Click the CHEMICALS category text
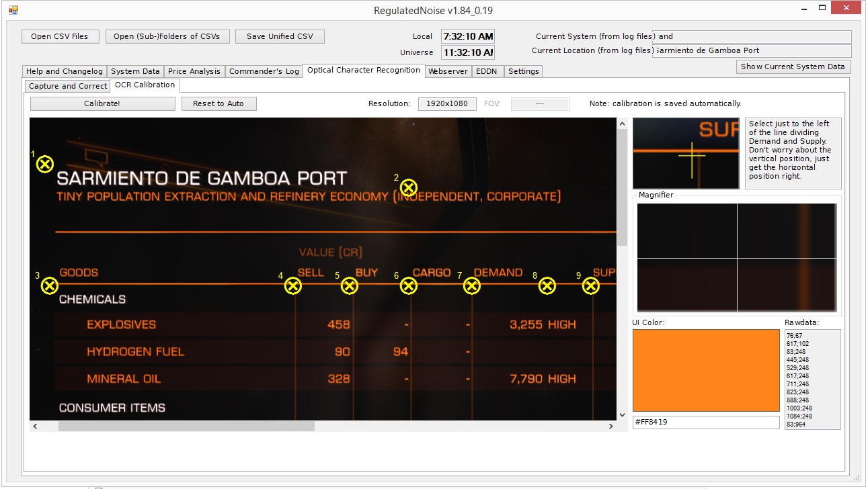The image size is (868, 489). tap(92, 299)
